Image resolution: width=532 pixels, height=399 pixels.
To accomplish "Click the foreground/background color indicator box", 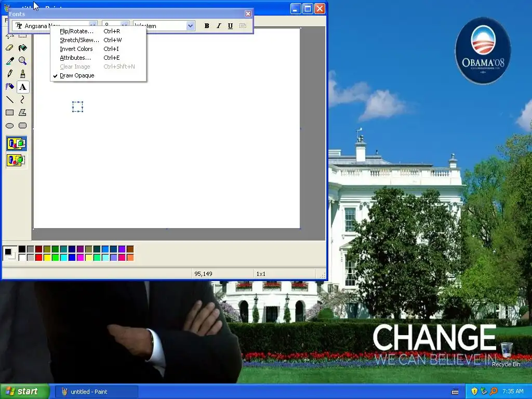I will 9,253.
